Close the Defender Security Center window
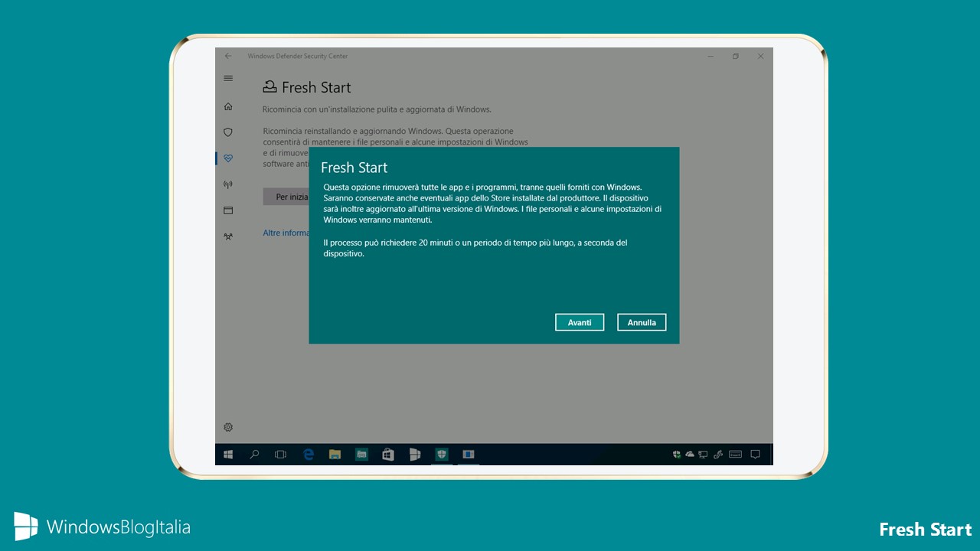980x551 pixels. (760, 56)
